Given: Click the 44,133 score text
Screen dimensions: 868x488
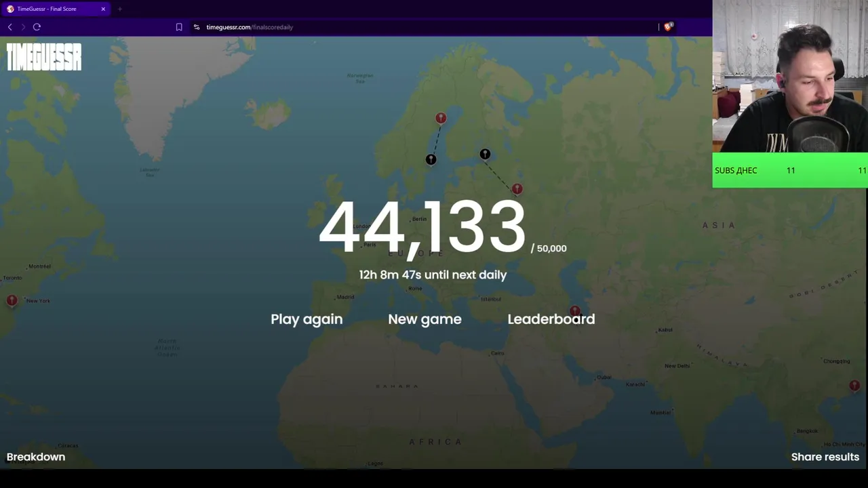Looking at the screenshot, I should click(422, 228).
